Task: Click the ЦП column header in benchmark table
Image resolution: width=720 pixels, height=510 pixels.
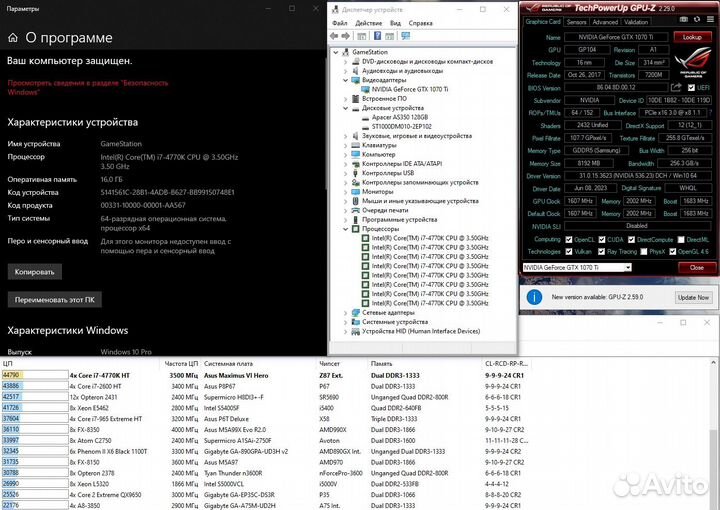Action: tap(8, 364)
